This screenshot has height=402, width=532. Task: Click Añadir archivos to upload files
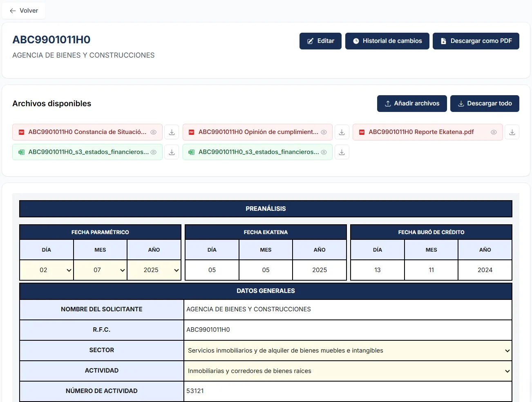click(x=412, y=103)
